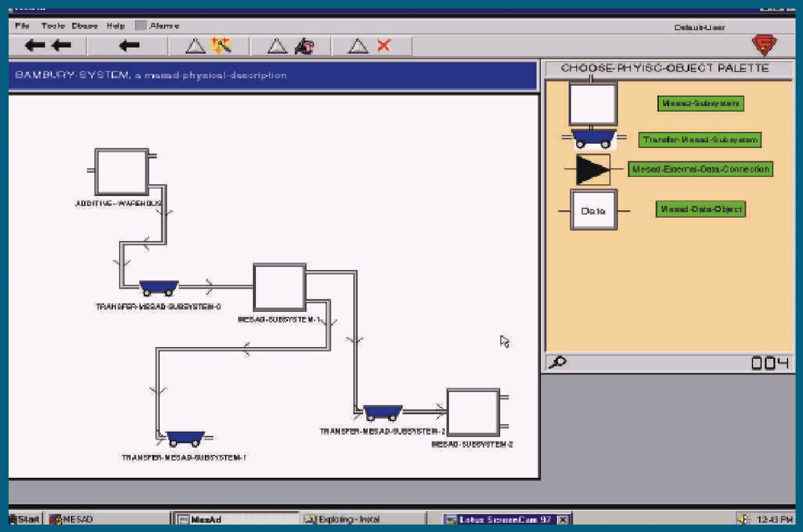Click the CHOOSE-PHYISC-OBJECT PALETTE header
The image size is (803, 532).
pyautogui.click(x=665, y=68)
